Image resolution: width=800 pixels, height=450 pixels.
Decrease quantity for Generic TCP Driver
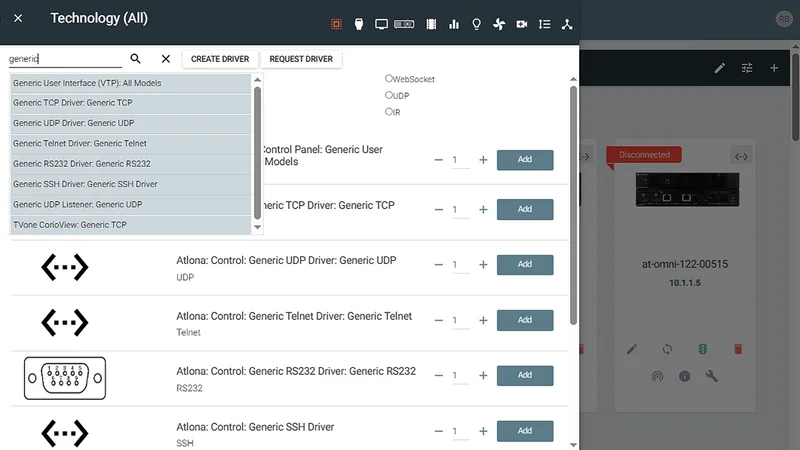click(439, 210)
